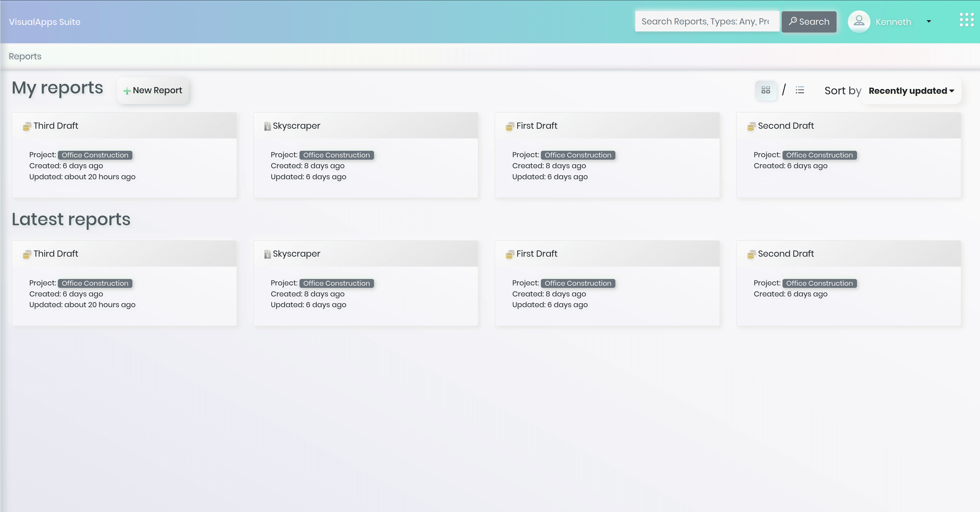Image resolution: width=980 pixels, height=512 pixels.
Task: Click coin icon on First Draft in Latest reports
Action: (x=509, y=254)
